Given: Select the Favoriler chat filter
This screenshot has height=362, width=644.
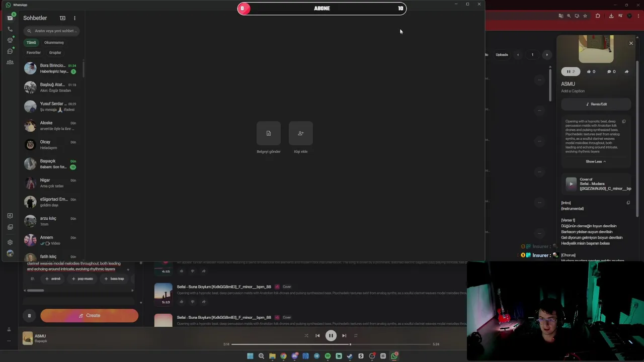Looking at the screenshot, I should (x=34, y=52).
